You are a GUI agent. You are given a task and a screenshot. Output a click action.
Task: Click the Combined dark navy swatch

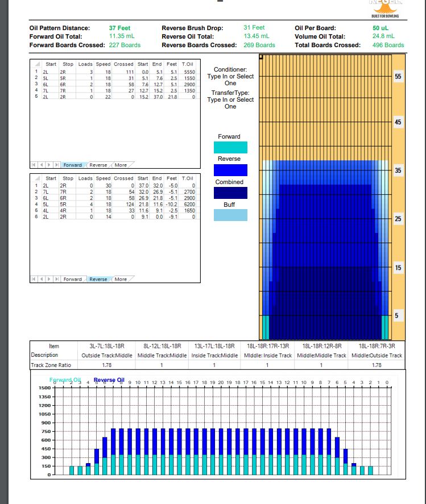click(x=230, y=193)
